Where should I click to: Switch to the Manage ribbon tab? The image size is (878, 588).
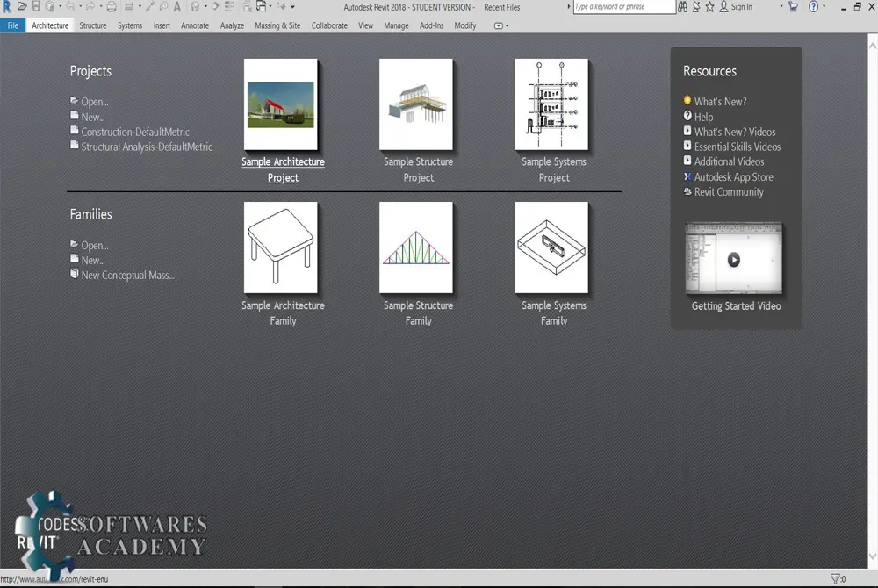coord(396,25)
